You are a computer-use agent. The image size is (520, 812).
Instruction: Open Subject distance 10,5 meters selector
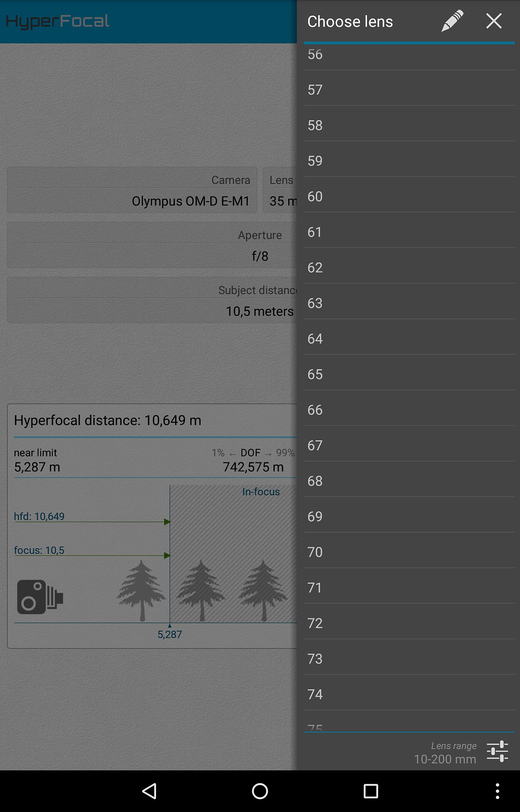pos(152,300)
